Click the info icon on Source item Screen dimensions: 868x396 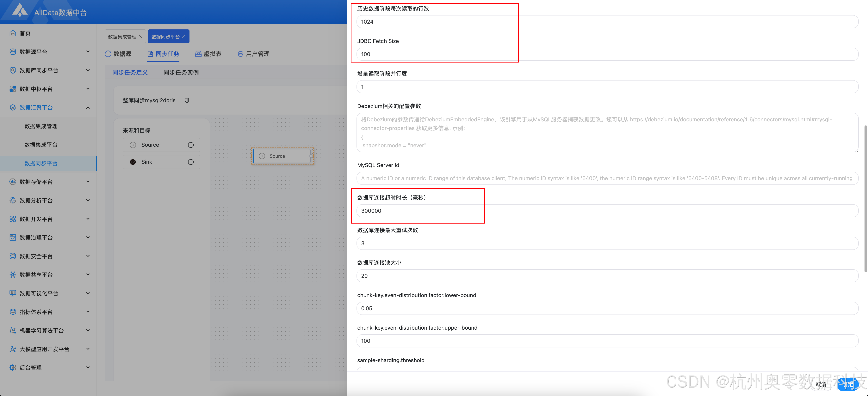[x=191, y=145]
